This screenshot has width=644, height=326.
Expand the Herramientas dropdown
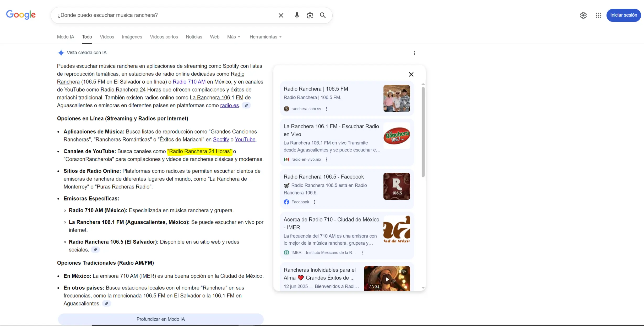tap(266, 37)
